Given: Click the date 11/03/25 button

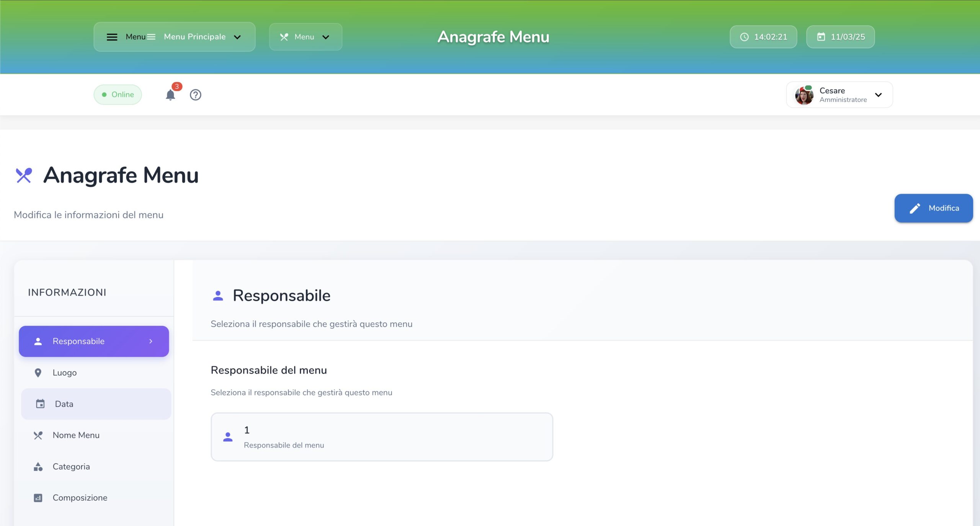Looking at the screenshot, I should 840,37.
